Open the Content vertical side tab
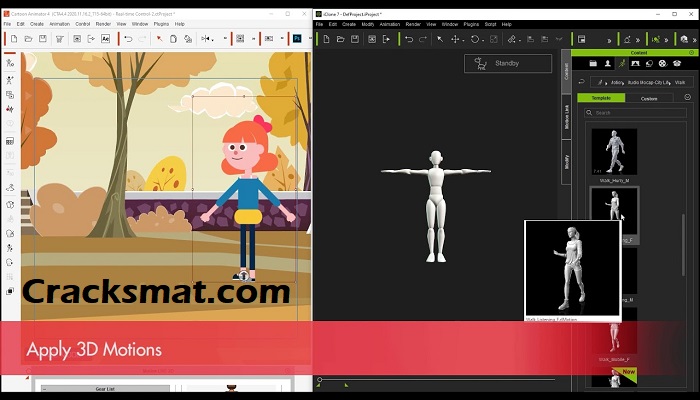The width and height of the screenshot is (700, 400). click(566, 71)
